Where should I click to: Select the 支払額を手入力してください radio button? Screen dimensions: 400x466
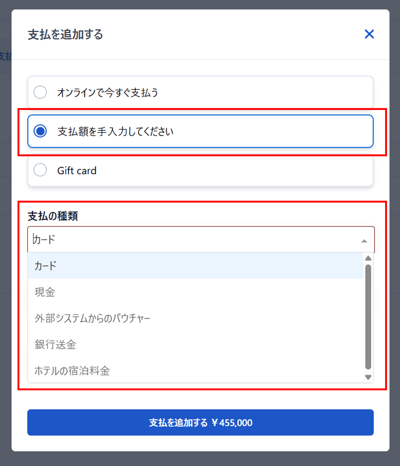point(40,131)
